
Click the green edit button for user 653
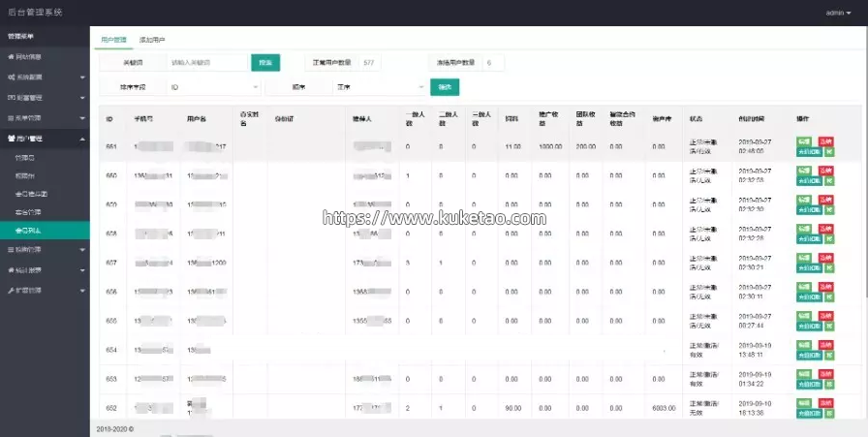tap(804, 374)
